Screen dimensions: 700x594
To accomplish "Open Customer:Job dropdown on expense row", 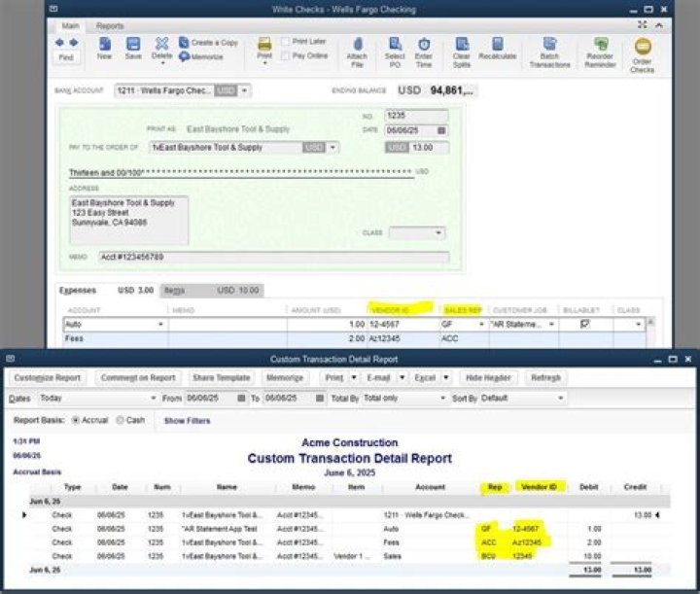I will click(x=551, y=325).
